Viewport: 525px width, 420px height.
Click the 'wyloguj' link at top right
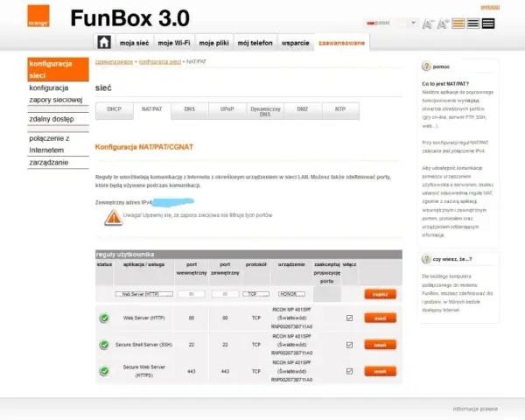(x=490, y=7)
